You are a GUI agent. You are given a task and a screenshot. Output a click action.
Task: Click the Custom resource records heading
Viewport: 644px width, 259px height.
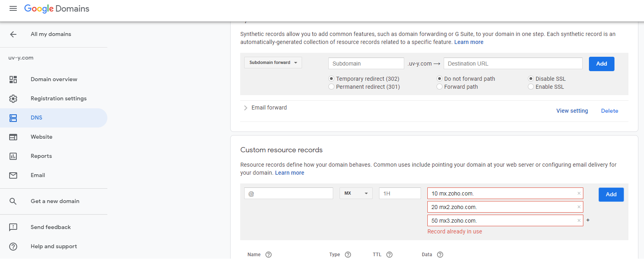pos(281,150)
